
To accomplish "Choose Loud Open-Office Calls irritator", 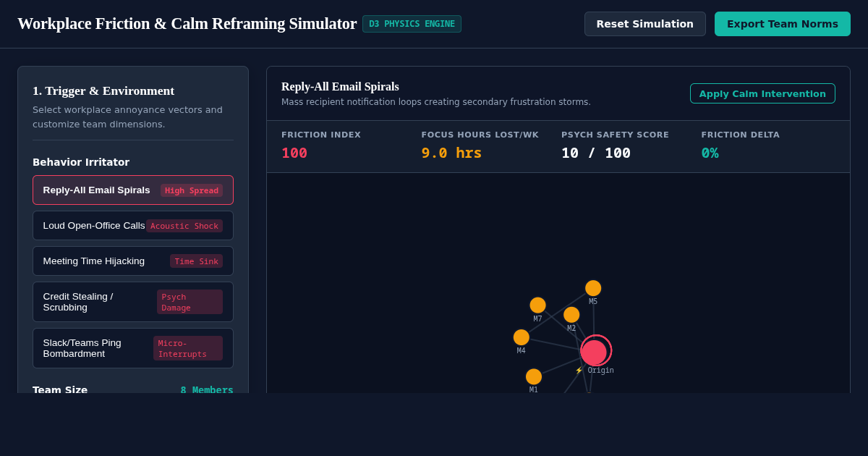I will point(133,226).
